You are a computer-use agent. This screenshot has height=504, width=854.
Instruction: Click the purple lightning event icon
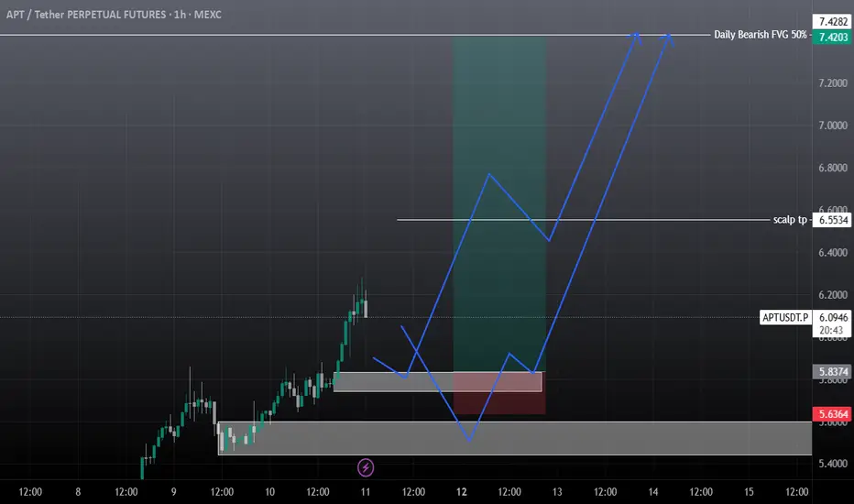[366, 467]
